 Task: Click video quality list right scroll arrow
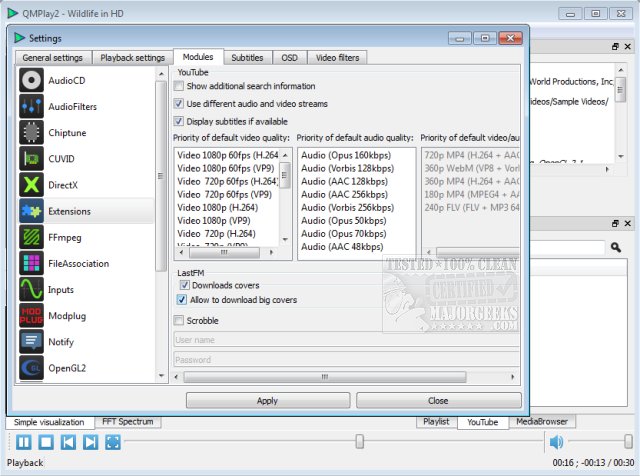point(271,252)
